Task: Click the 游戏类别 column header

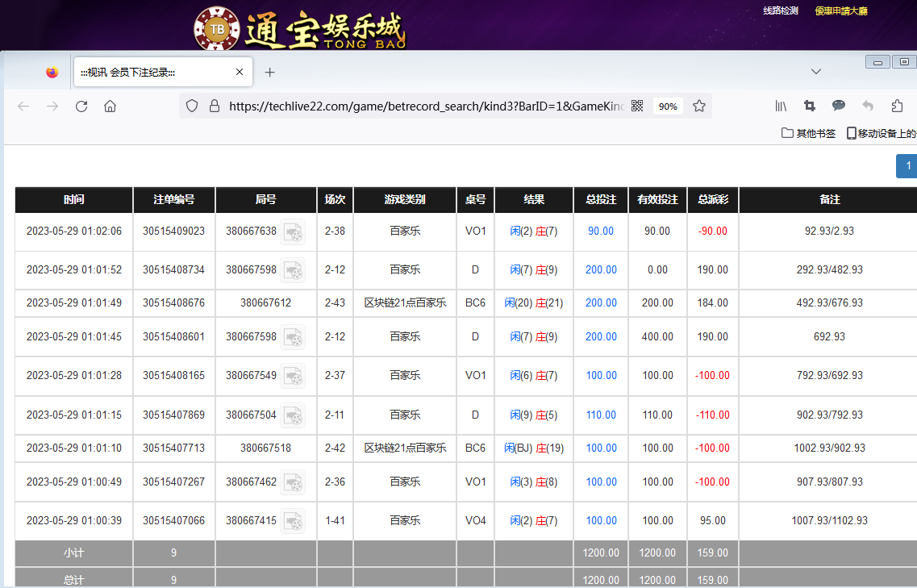Action: 405,199
